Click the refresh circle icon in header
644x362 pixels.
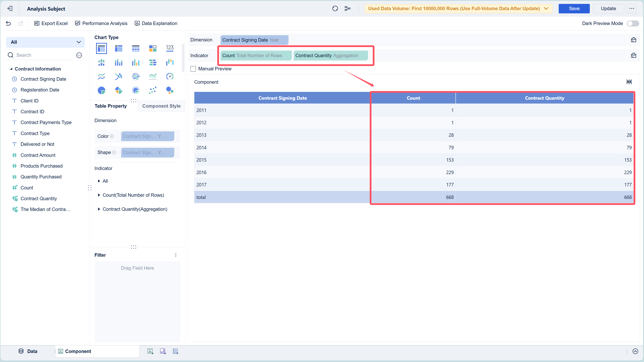(335, 8)
